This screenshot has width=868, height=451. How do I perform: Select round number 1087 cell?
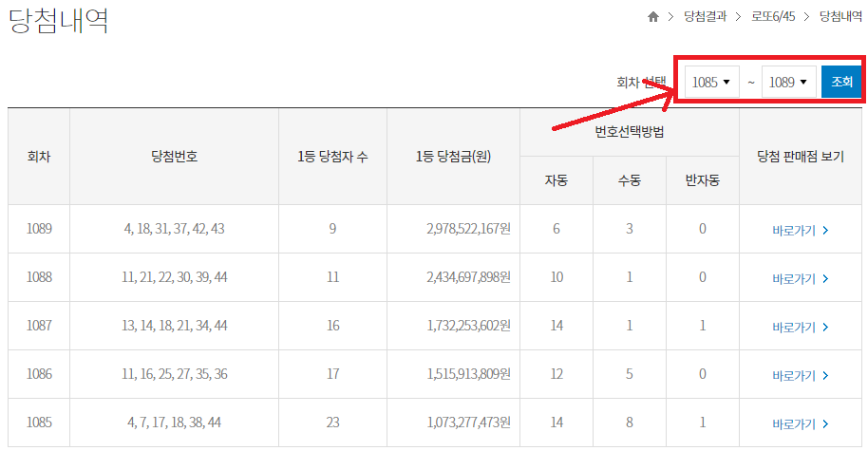(39, 326)
